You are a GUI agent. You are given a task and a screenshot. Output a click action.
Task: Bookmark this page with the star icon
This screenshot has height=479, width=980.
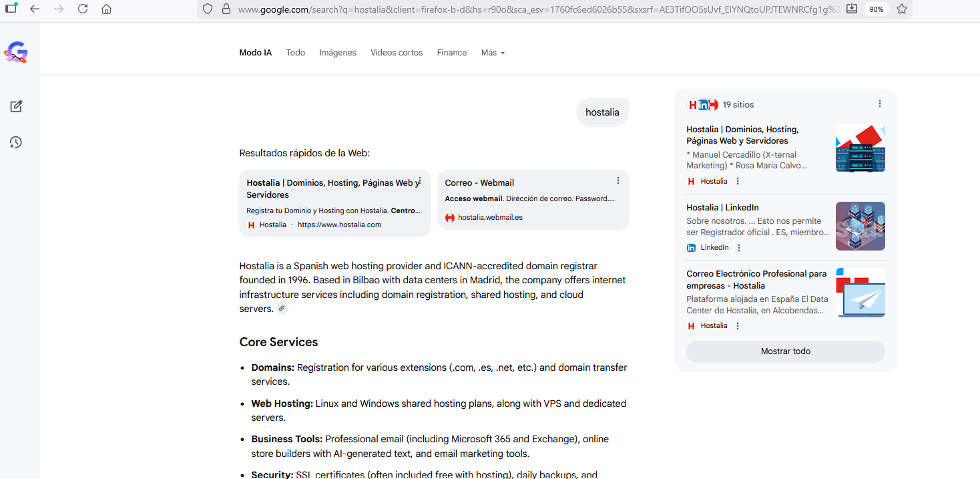pyautogui.click(x=902, y=9)
